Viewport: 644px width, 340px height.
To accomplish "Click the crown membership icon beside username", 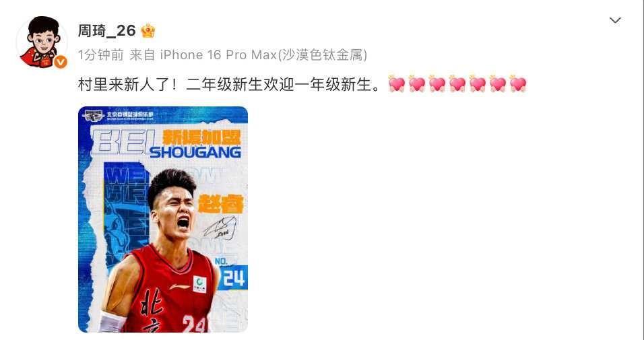I will click(148, 31).
